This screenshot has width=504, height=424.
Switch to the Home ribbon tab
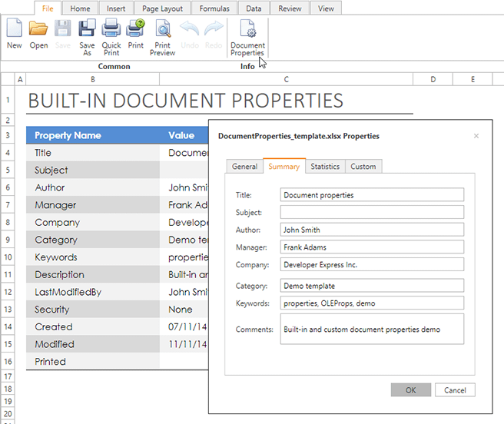point(80,8)
